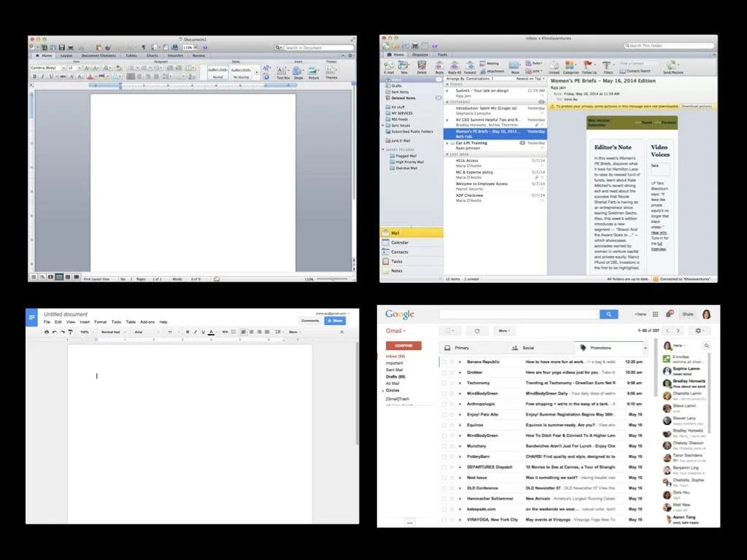Open the Insert menu in Google Docs

(85, 322)
